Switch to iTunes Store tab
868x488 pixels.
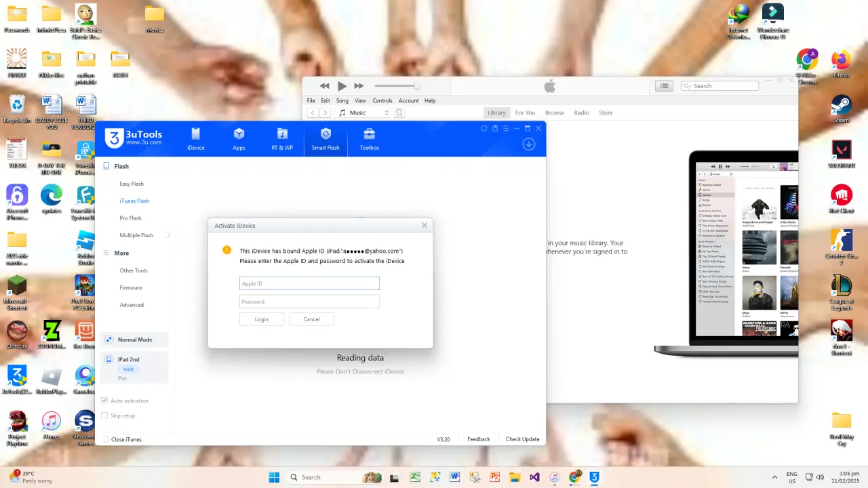(x=606, y=113)
